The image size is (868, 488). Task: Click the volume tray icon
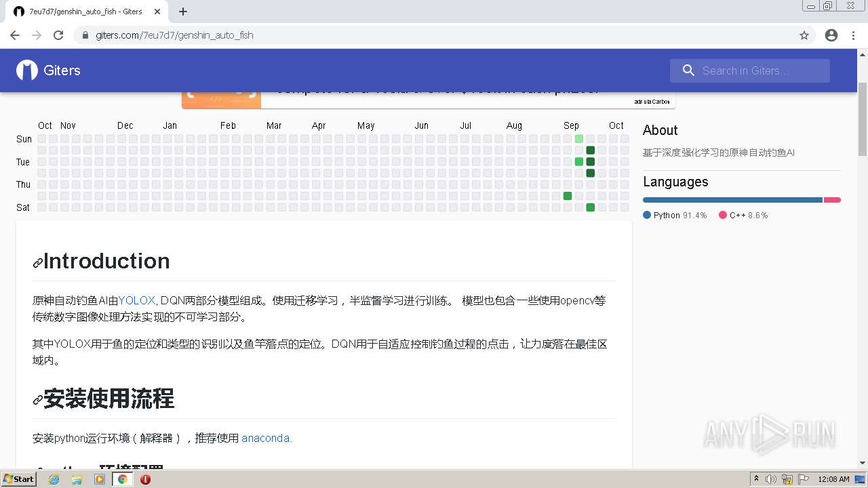771,479
